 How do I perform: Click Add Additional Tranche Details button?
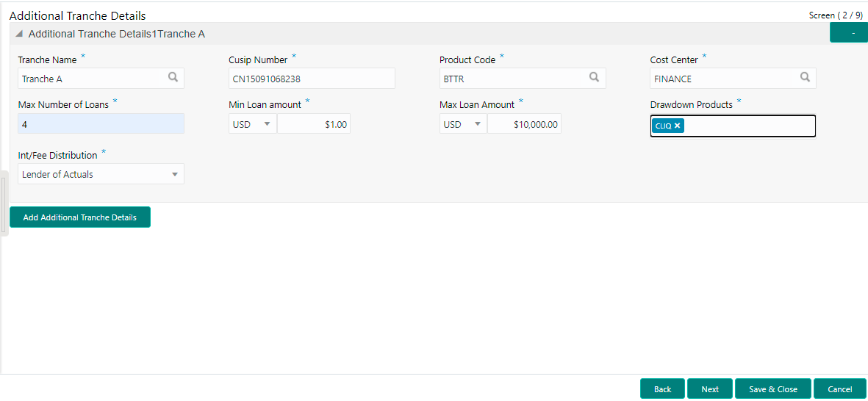(x=79, y=217)
